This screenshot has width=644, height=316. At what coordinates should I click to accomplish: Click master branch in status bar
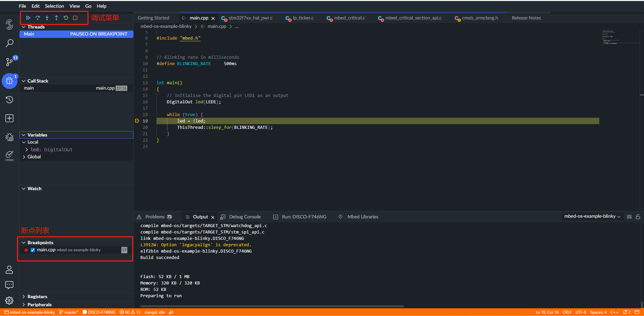point(69,312)
